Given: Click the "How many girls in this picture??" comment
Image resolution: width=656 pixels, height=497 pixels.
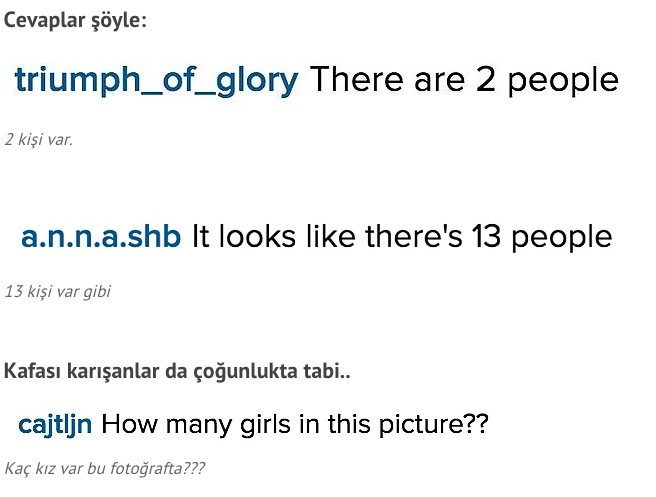Looking at the screenshot, I should point(295,424).
